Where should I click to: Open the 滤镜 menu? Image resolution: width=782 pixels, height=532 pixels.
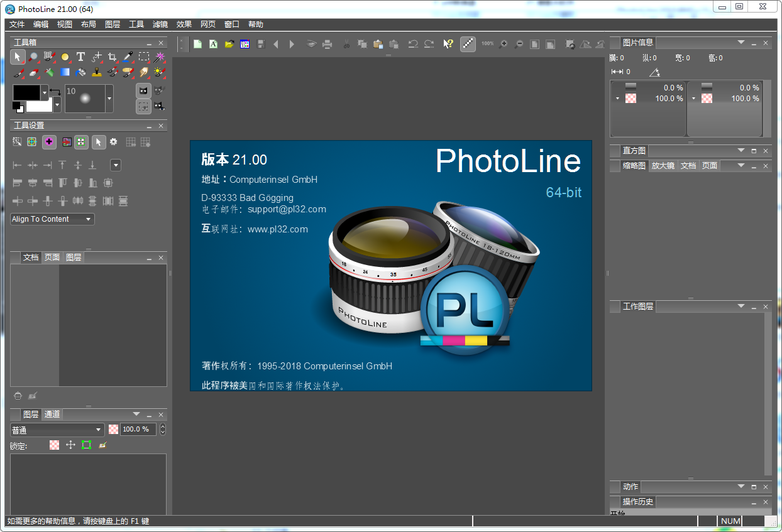(160, 24)
